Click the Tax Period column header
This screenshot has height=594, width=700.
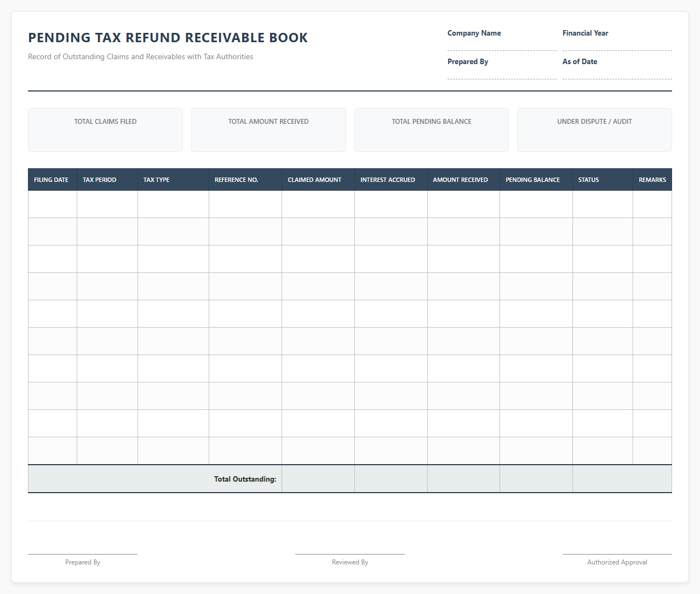click(x=107, y=180)
